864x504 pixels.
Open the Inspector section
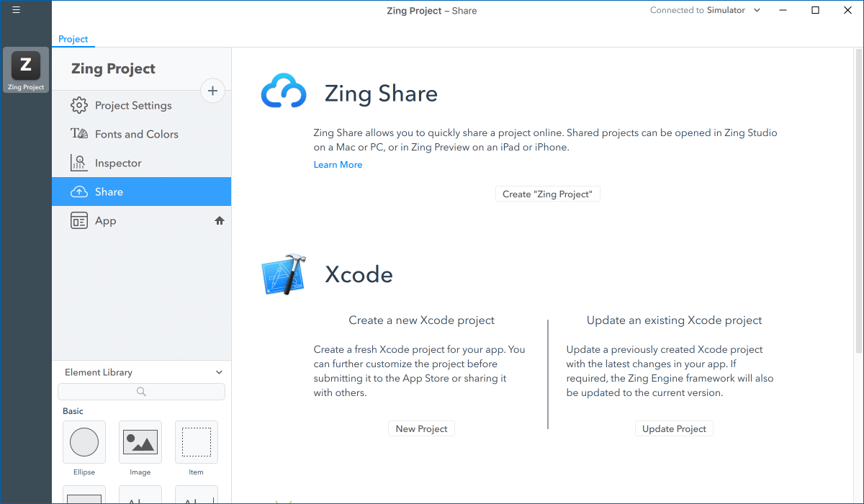coord(117,163)
